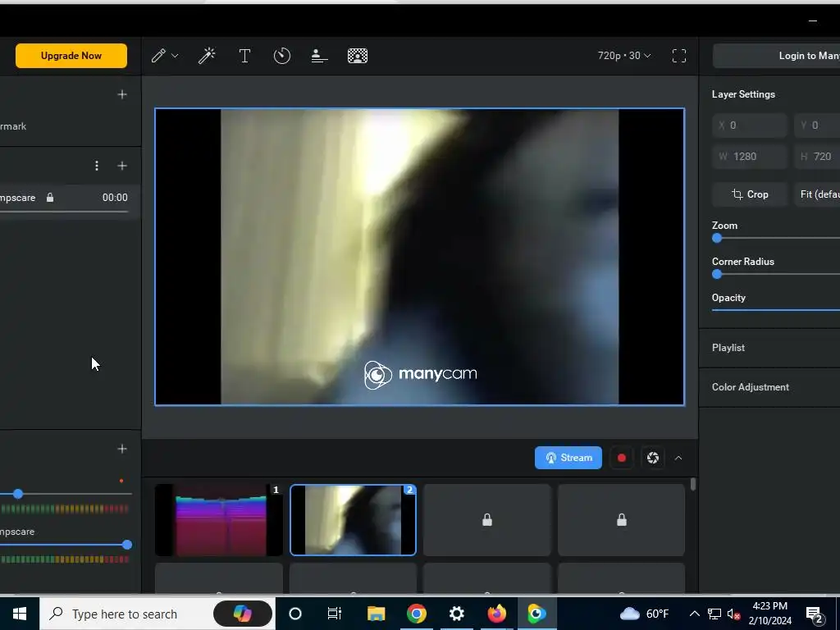The image size is (840, 630).
Task: Open the timer clock tool
Action: [x=282, y=56]
